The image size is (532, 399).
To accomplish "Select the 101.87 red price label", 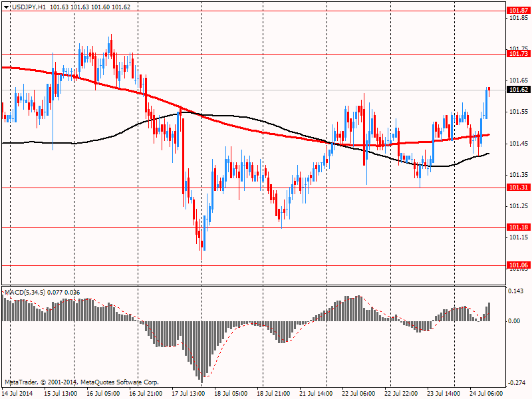I will [518, 11].
